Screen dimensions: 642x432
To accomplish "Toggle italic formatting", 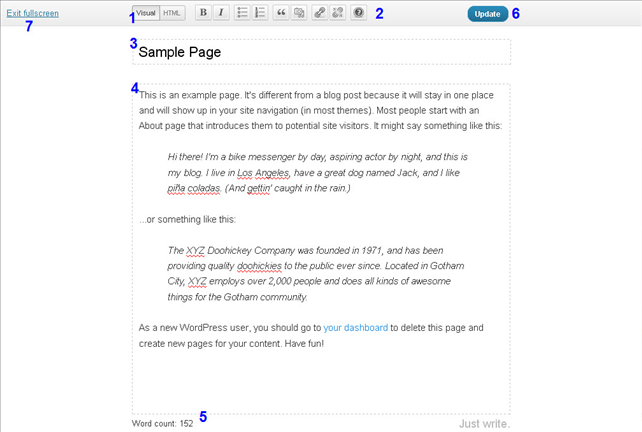I will [221, 13].
